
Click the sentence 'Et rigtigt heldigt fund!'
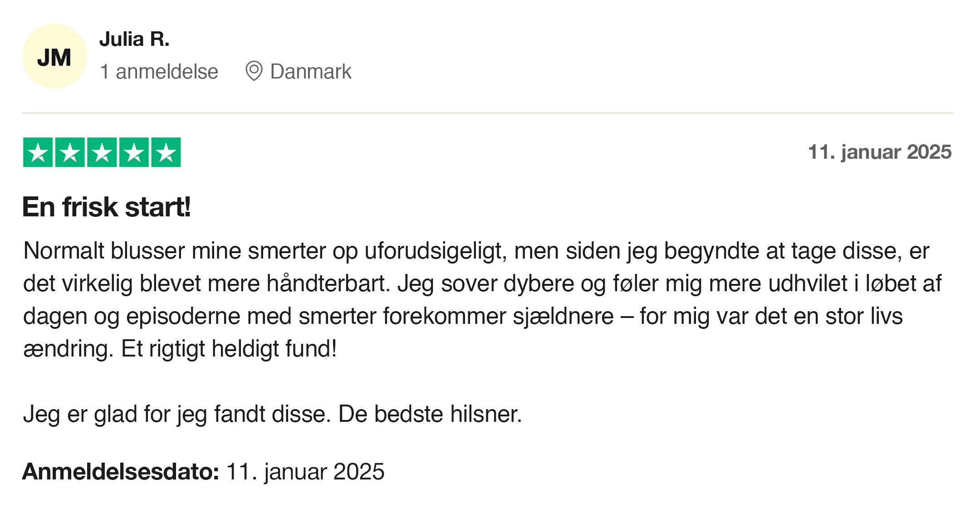(229, 349)
